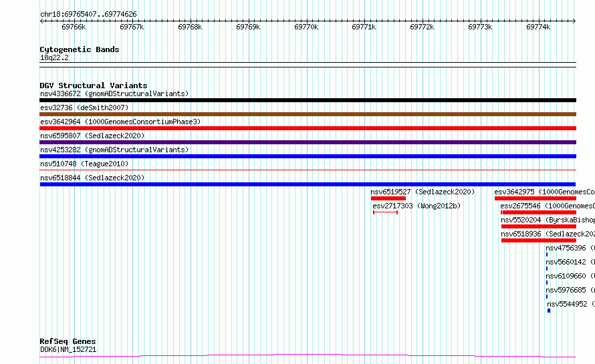Click the nsv4336672 gnomADStructuralVariants label
The image size is (595, 364).
[114, 94]
